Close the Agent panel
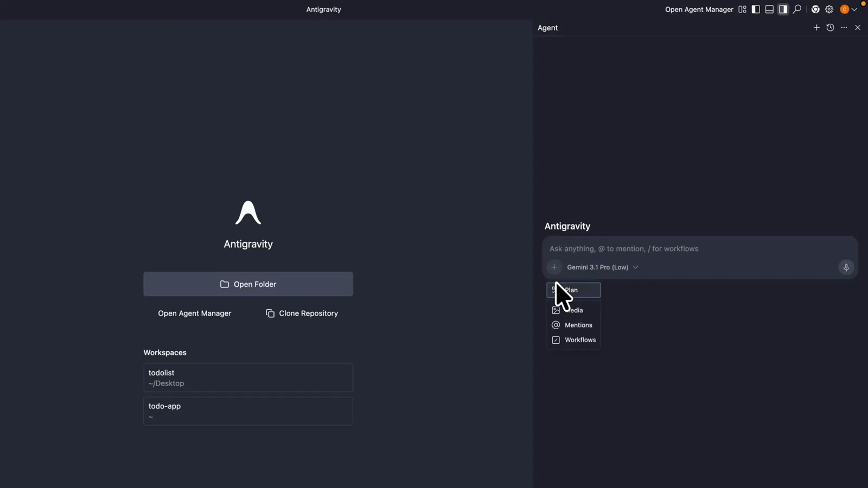Image resolution: width=868 pixels, height=488 pixels. [x=858, y=28]
